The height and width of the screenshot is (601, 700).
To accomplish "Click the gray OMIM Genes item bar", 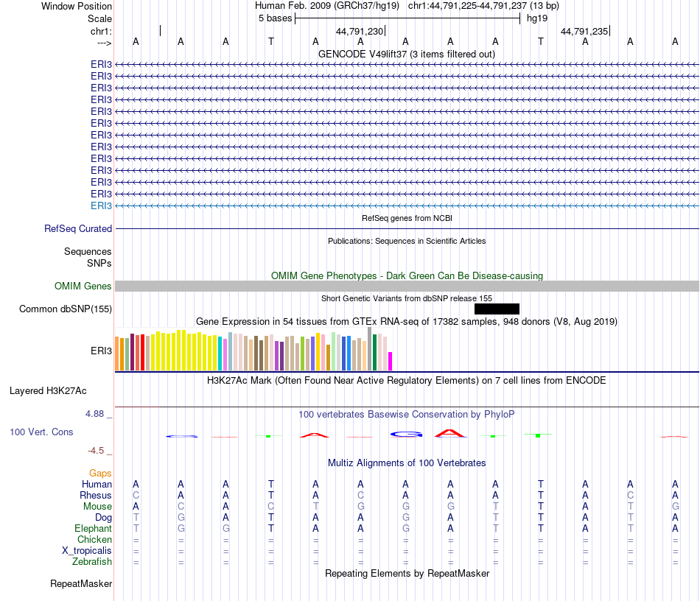I will [x=407, y=286].
